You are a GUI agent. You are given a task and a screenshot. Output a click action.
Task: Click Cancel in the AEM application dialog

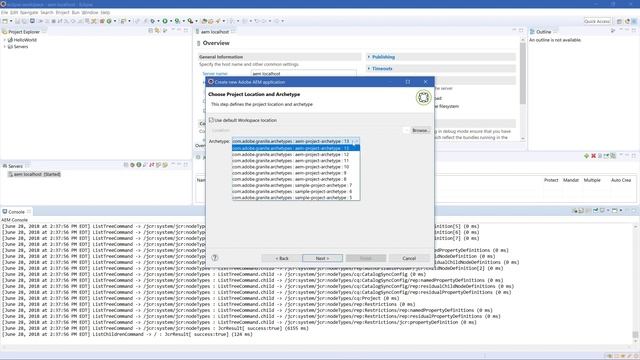(409, 258)
